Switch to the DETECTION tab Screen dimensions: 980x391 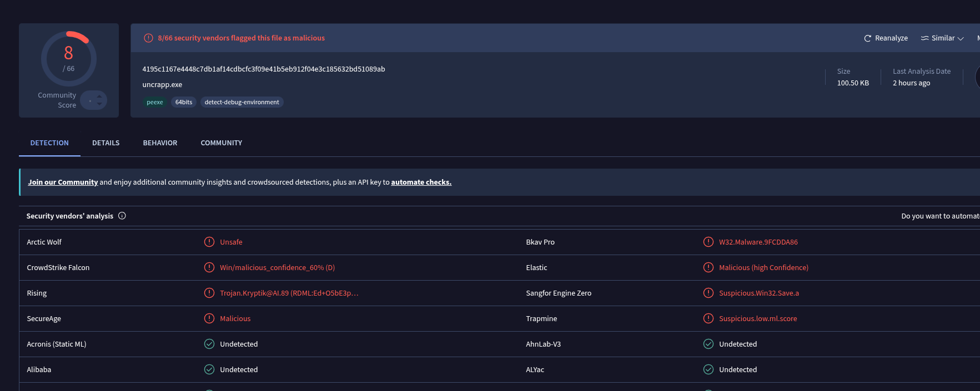49,143
